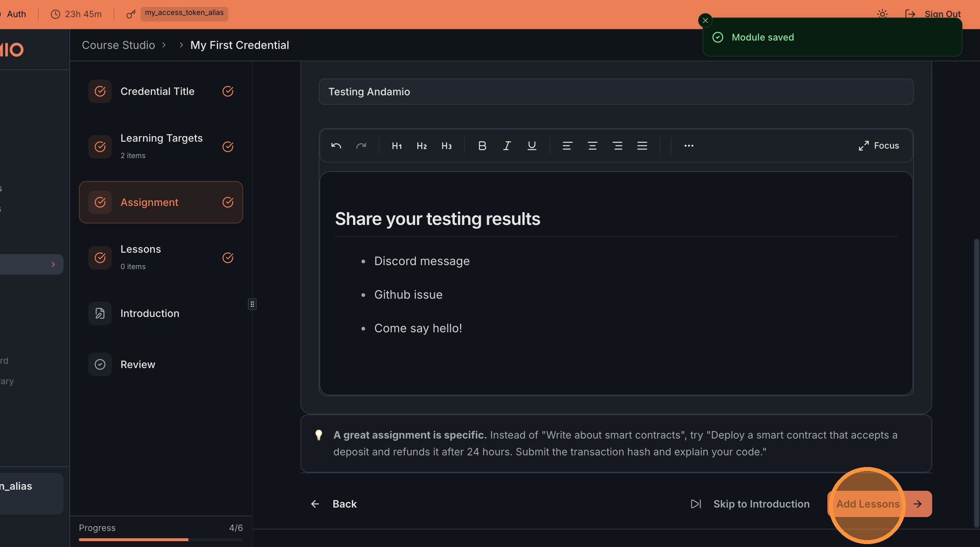Toggle the light/dark theme with the sun icon
The image size is (980, 547).
click(x=882, y=14)
